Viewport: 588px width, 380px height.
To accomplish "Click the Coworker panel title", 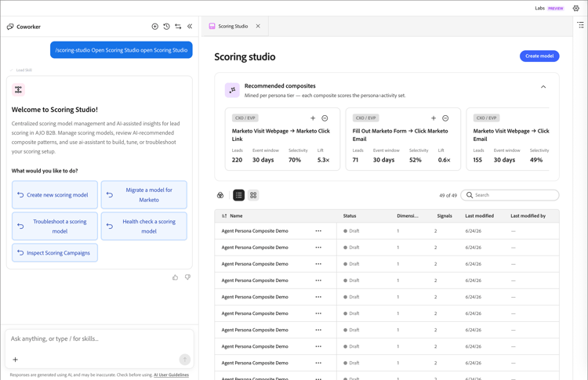I will click(x=28, y=27).
